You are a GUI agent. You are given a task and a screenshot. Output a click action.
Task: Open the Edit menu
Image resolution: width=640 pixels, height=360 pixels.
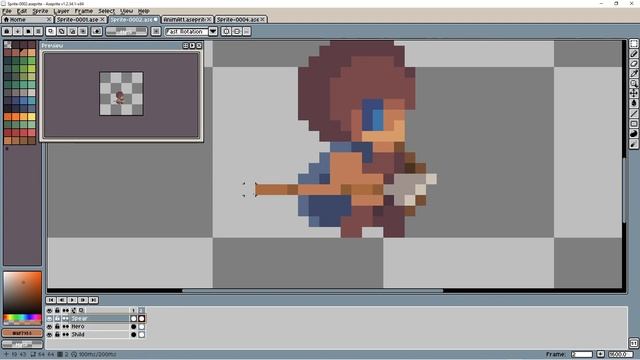coord(22,11)
